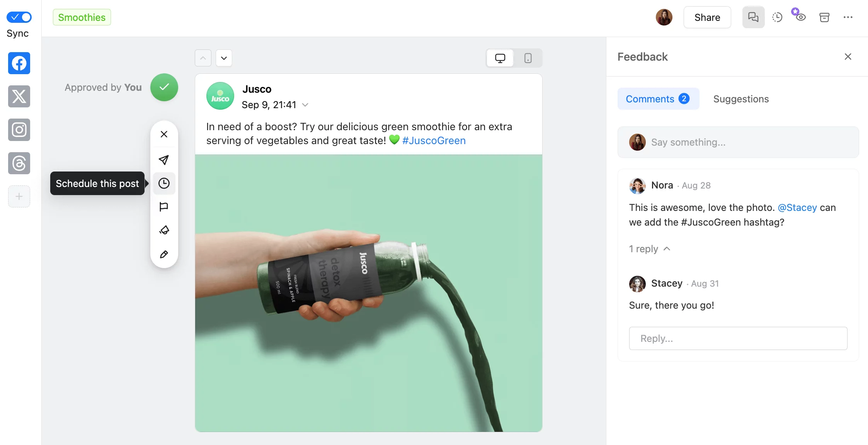Screen dimensions: 868x445
Task: Click the navigation up arrow
Action: point(203,57)
